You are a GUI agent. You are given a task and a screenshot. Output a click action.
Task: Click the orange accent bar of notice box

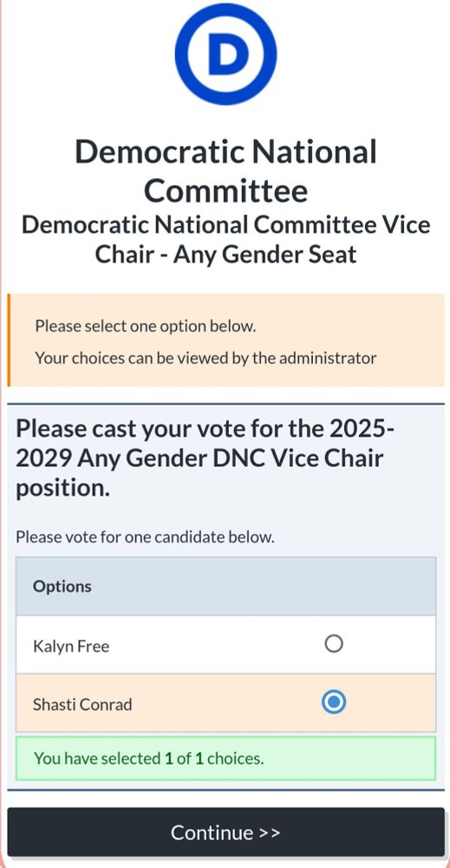pyautogui.click(x=9, y=340)
